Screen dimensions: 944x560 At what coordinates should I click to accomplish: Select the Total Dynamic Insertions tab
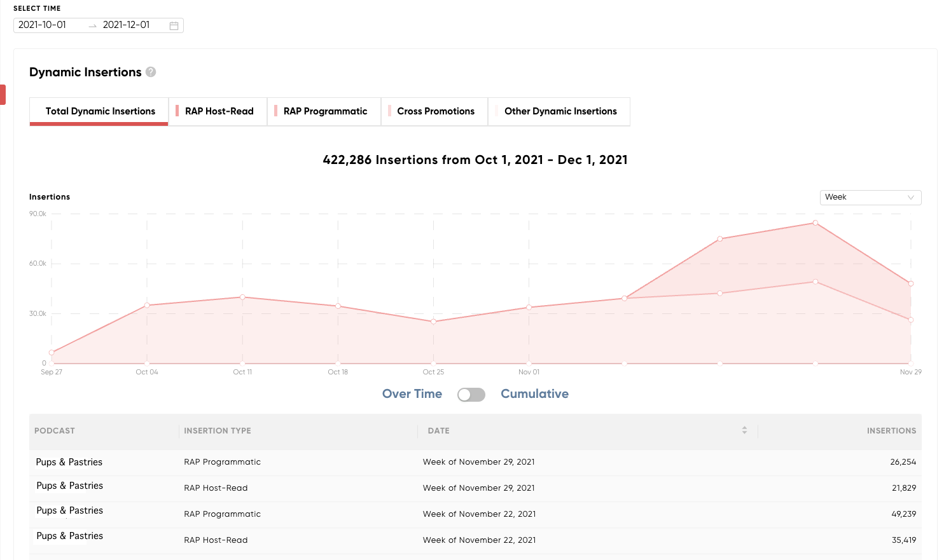(x=99, y=111)
